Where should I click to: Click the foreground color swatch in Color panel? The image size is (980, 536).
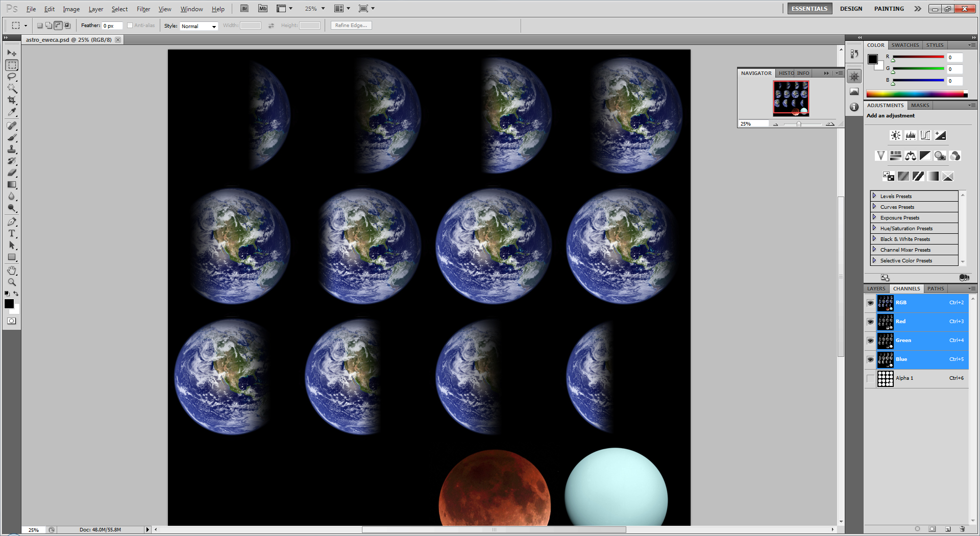pos(872,59)
